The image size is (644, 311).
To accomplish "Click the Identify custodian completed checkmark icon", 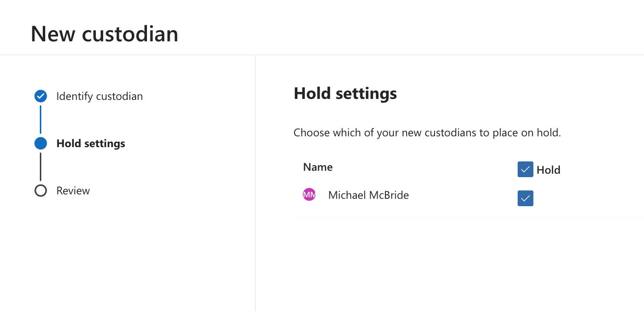I will tap(41, 96).
